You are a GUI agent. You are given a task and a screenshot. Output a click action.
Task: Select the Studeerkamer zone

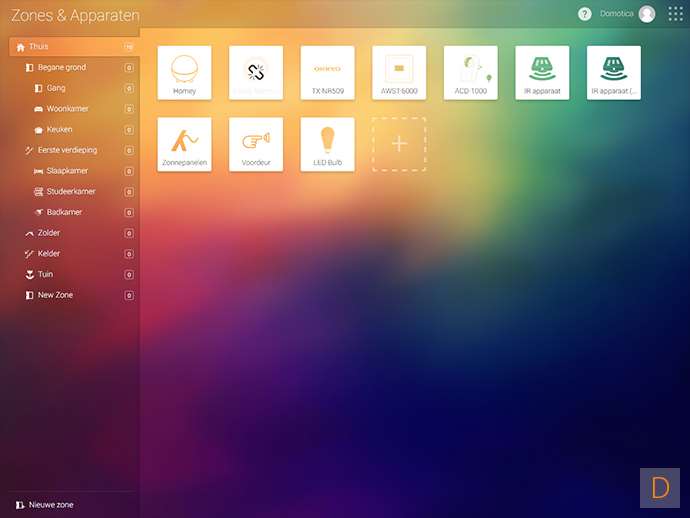(74, 191)
